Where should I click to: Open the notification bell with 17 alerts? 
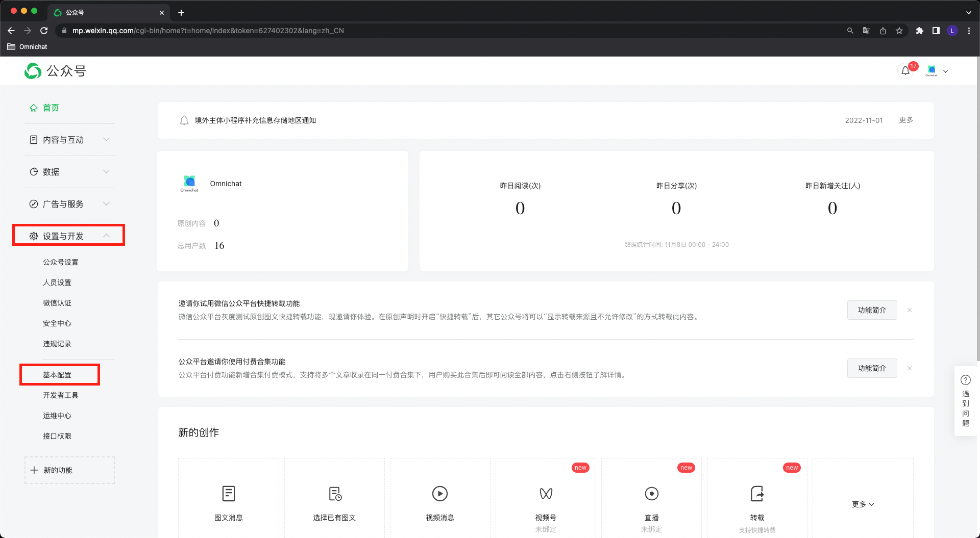pos(906,71)
